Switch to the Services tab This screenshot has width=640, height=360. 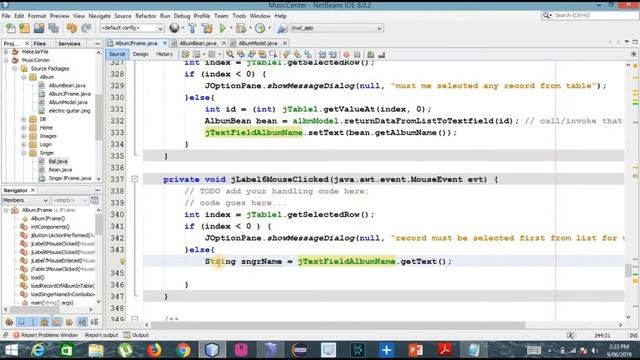click(69, 43)
